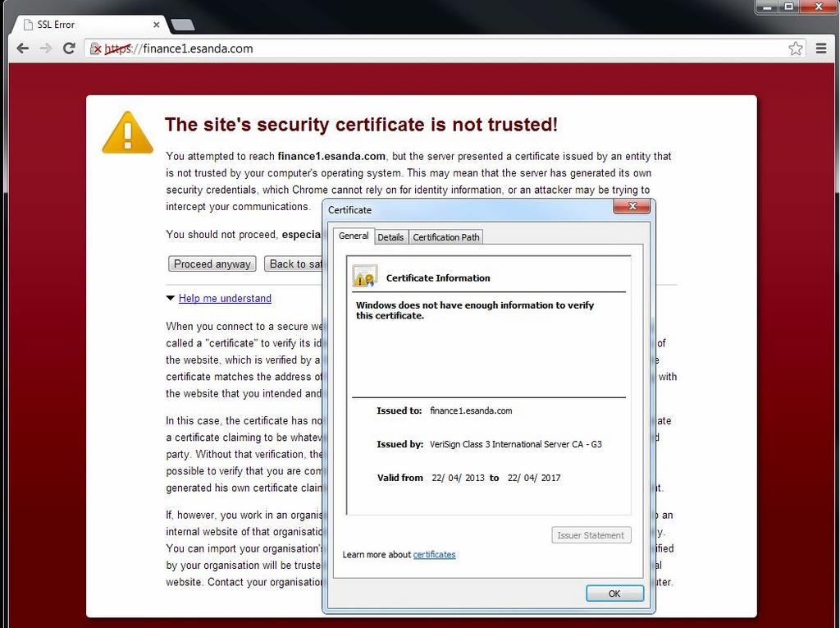The image size is (840, 628).
Task: Click the broken-lock SSL warning icon in address bar
Action: pyautogui.click(x=95, y=48)
